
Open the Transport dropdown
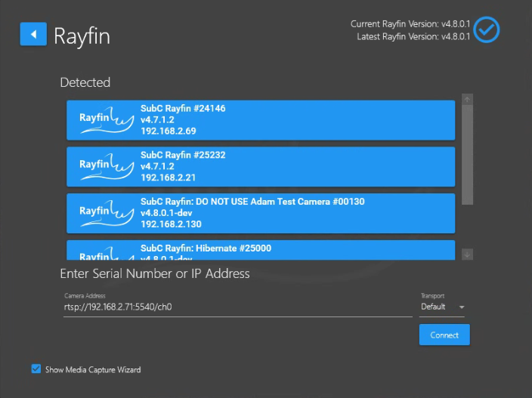point(442,307)
